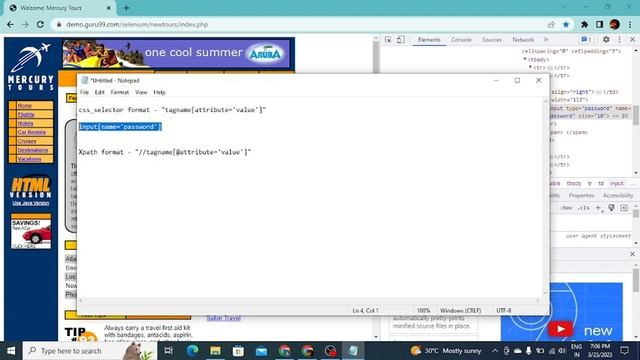Image resolution: width=640 pixels, height=360 pixels.
Task: Open File Explorer from taskbar
Action: 215,351
